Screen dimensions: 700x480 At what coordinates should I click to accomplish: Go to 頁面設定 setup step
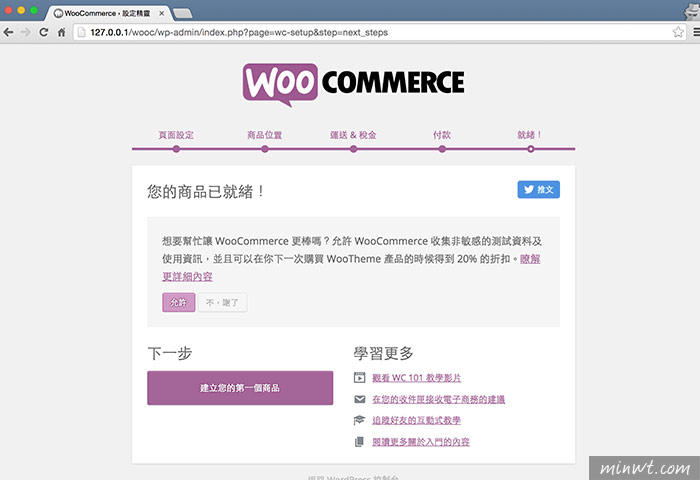[176, 135]
